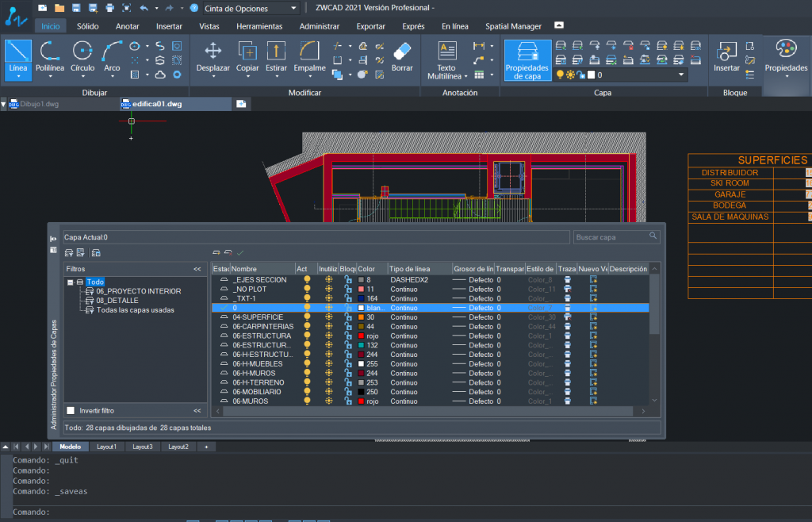Click the red color swatch of layer 06-ESTRUCTURA
This screenshot has width=812, height=522.
pyautogui.click(x=360, y=336)
